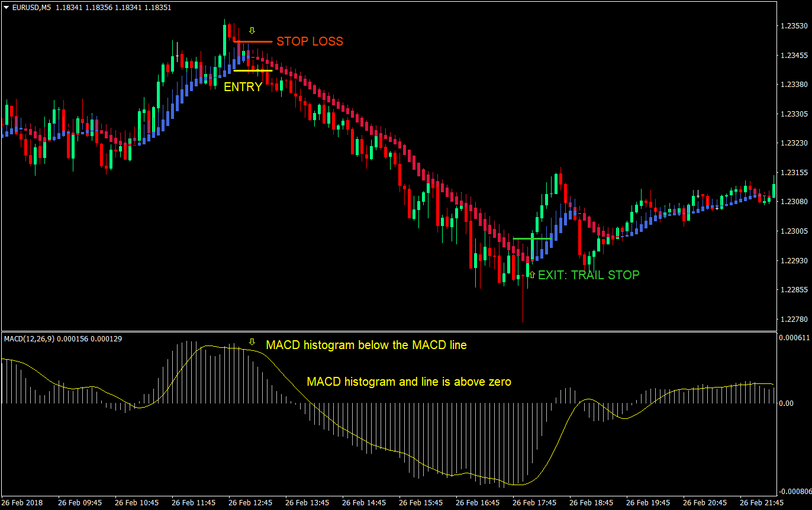This screenshot has height=510, width=812.
Task: Click price level 1.23005 on price scale
Action: (x=794, y=231)
